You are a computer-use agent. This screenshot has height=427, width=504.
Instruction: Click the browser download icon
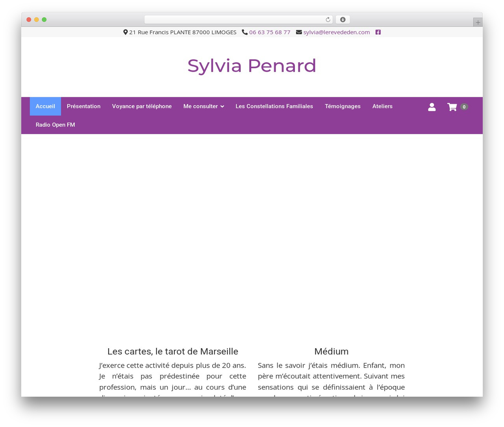pos(343,20)
